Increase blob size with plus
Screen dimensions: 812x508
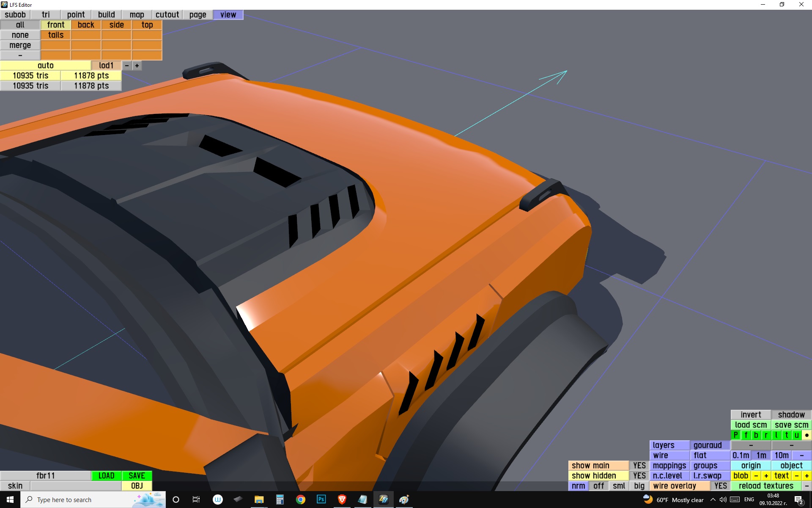[x=766, y=476]
